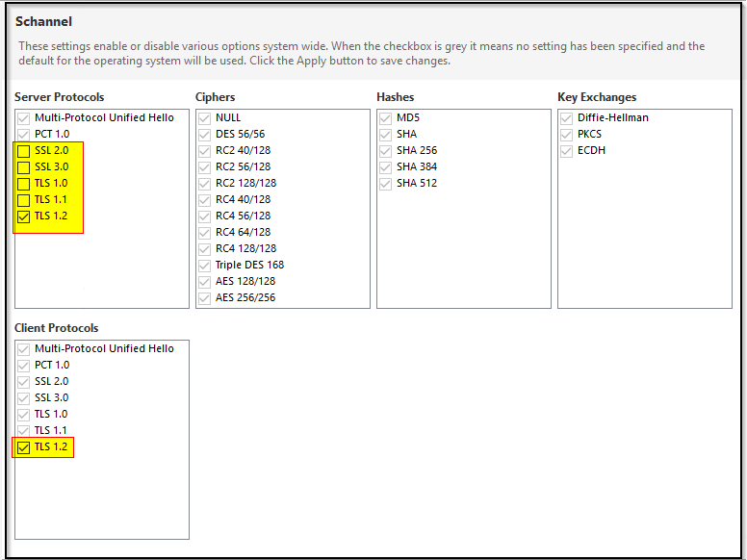Uncheck TLS 1.2 under Client Protocols
The image size is (747, 560).
(23, 447)
